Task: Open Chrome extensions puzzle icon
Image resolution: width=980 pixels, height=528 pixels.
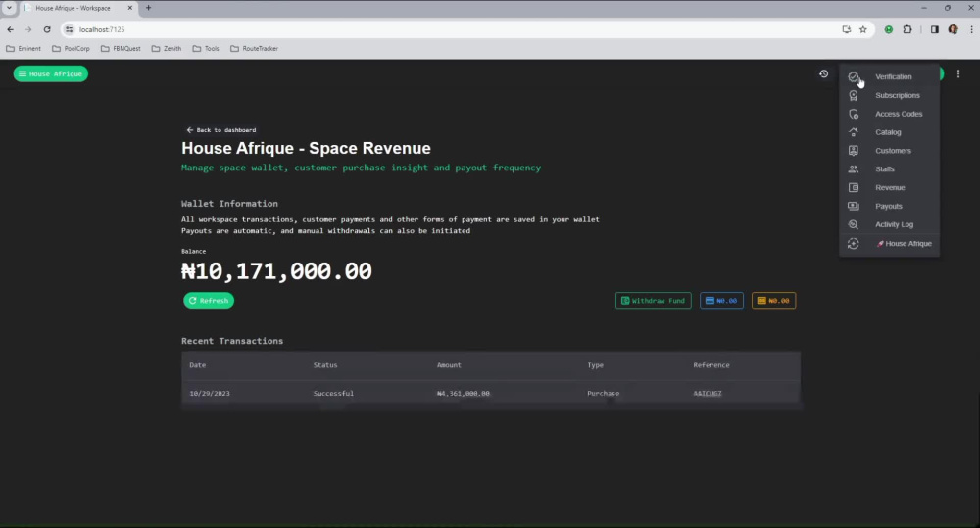Action: click(907, 29)
